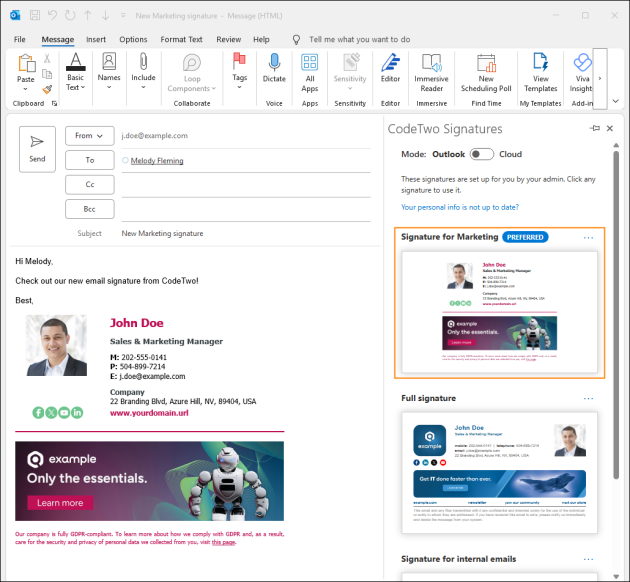This screenshot has height=582, width=630.
Task: Click the signatures pane vertical scrollbar
Action: coord(616,315)
